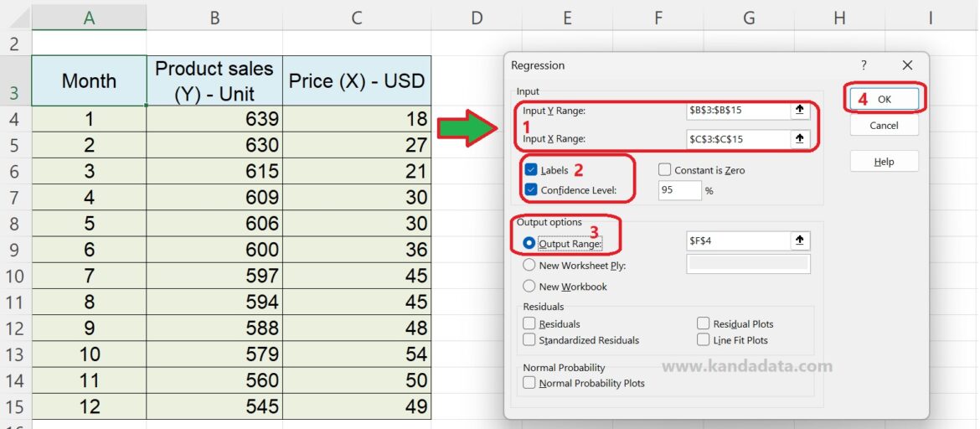
Task: Click the Help button
Action: (x=884, y=162)
